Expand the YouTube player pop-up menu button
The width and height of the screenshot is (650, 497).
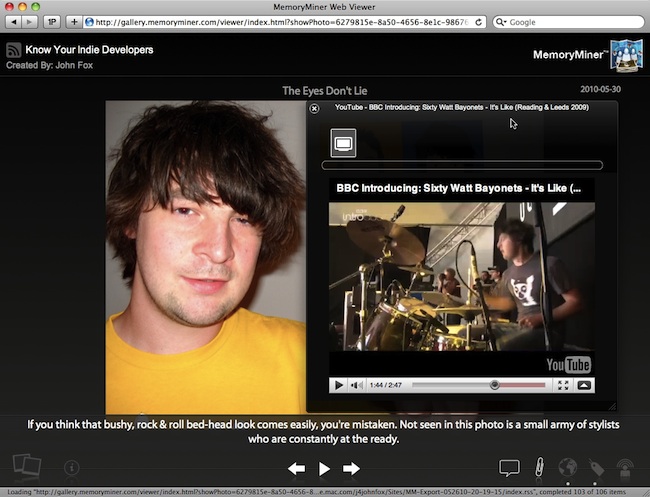pos(584,385)
